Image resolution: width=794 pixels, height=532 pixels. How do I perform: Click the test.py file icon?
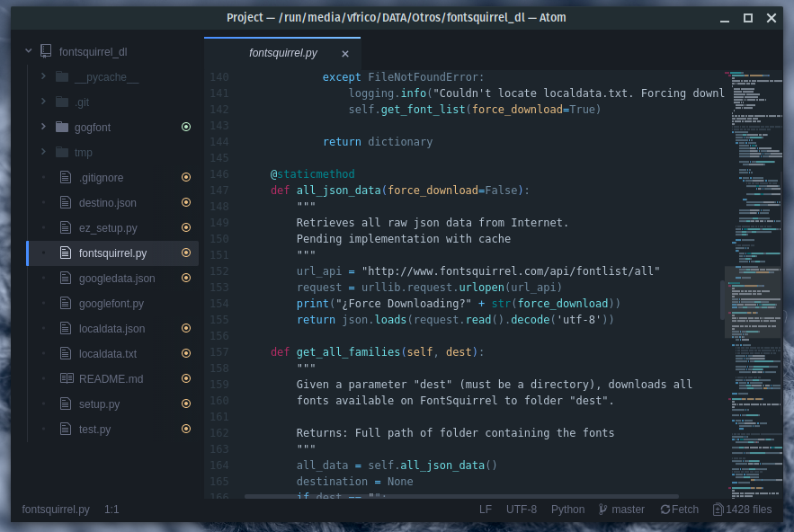point(66,429)
